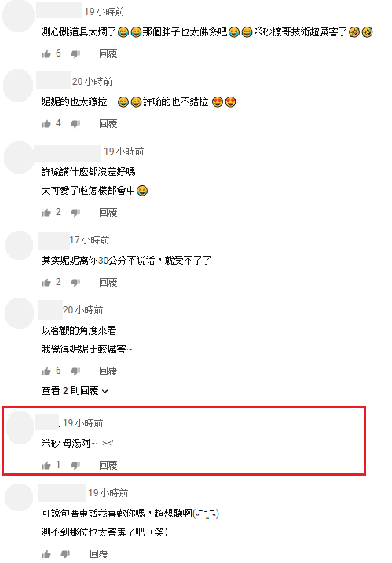The image size is (392, 563).
Task: Dislike the comment 妮妮的也太撩拉
Action: tap(75, 124)
